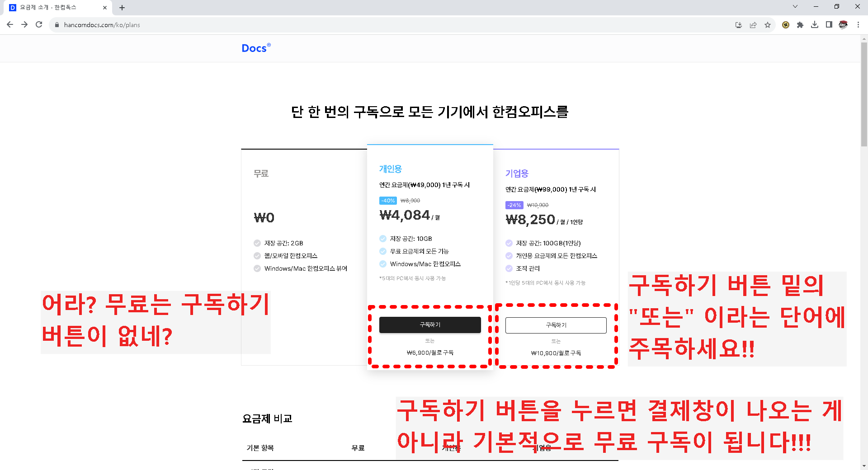Open the three-dot Chrome menu

pyautogui.click(x=858, y=25)
